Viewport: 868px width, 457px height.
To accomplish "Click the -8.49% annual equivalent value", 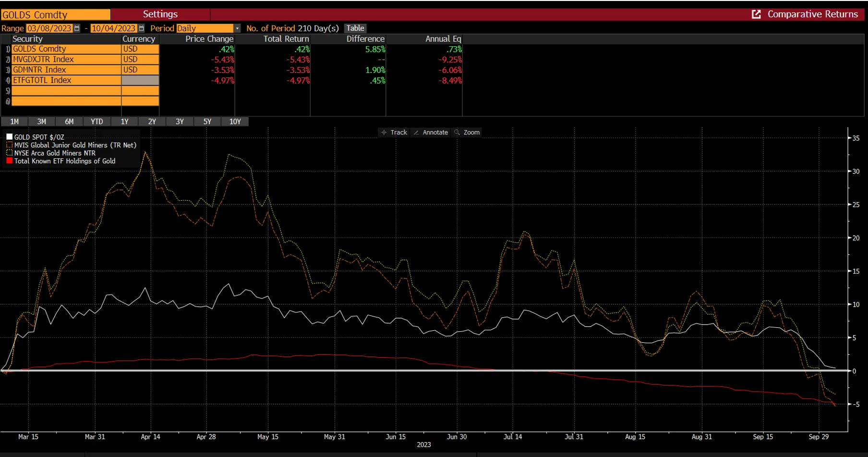I will [x=450, y=81].
